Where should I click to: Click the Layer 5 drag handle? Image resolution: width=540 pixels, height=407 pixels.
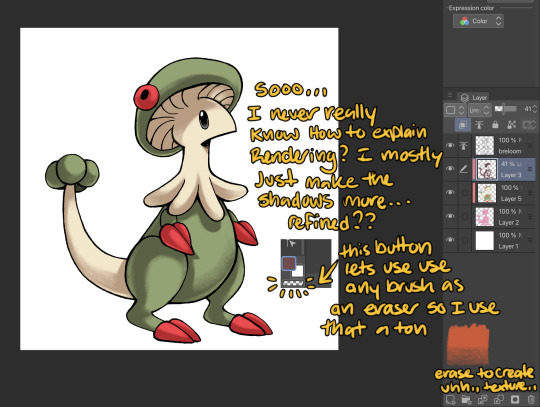point(530,193)
